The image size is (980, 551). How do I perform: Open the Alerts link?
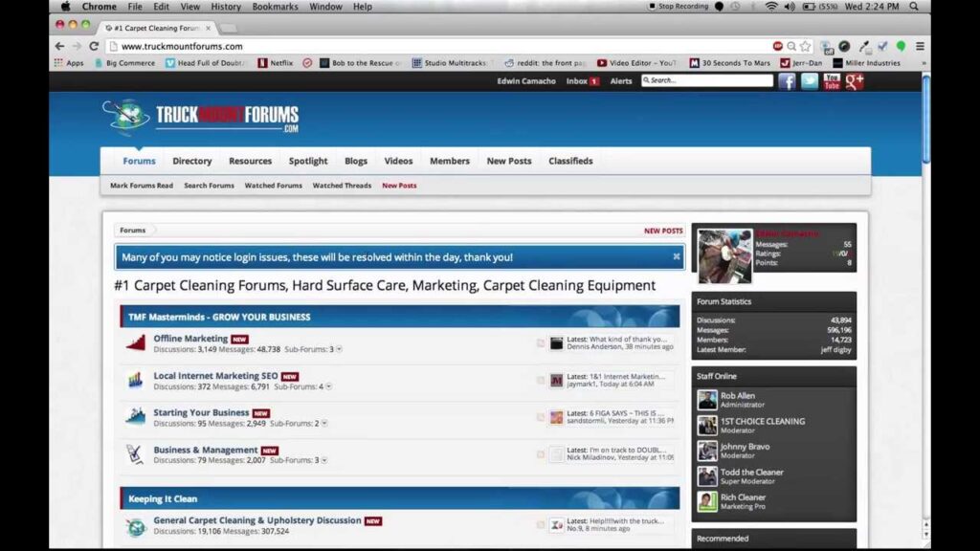click(x=620, y=81)
